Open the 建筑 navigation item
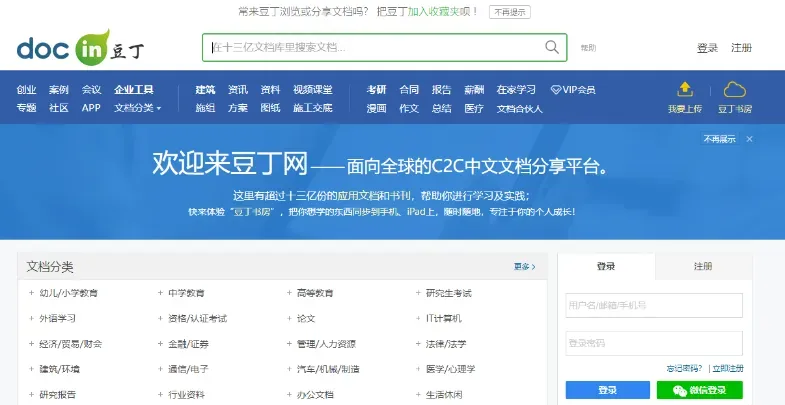 click(205, 90)
